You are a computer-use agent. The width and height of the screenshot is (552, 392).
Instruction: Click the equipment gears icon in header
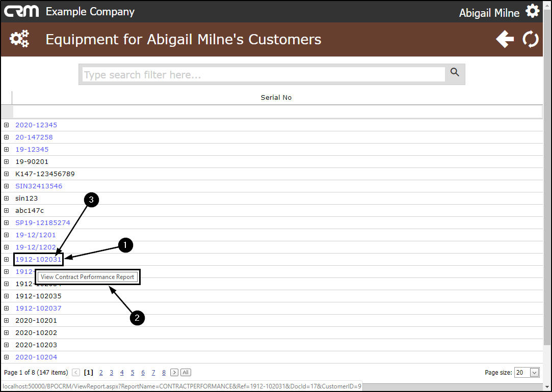click(19, 39)
